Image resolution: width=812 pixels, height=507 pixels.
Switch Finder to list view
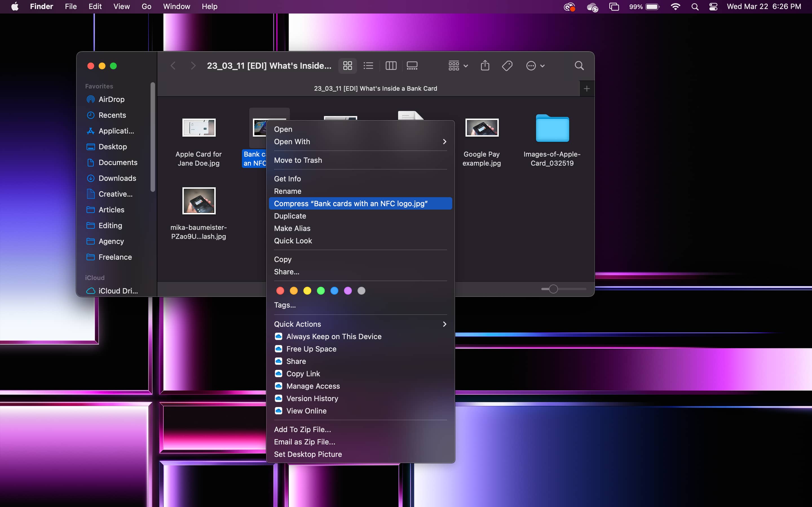point(368,66)
